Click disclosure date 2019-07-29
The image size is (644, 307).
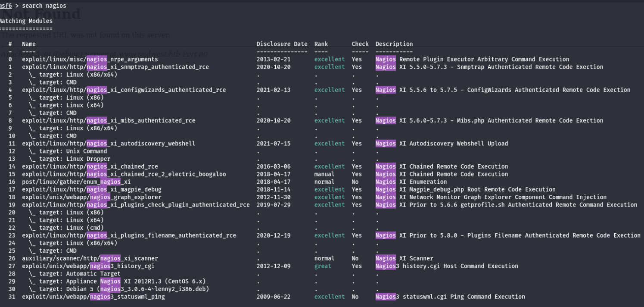[x=274, y=205]
